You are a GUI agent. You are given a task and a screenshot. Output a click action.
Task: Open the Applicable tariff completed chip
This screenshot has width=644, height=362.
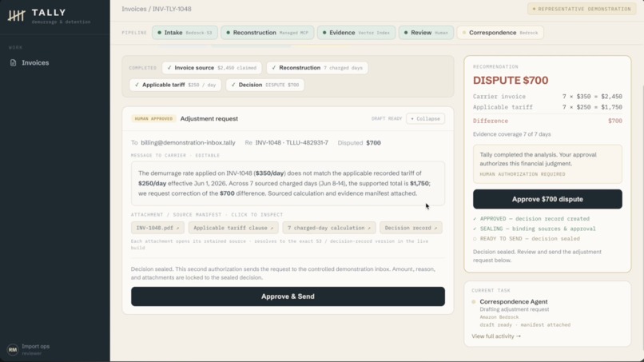(175, 85)
